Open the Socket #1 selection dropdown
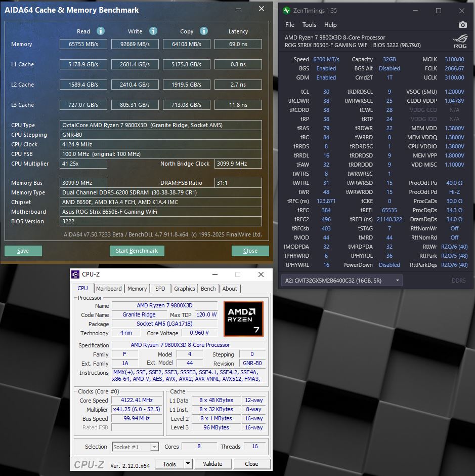This screenshot has height=476, width=475. pos(135,447)
